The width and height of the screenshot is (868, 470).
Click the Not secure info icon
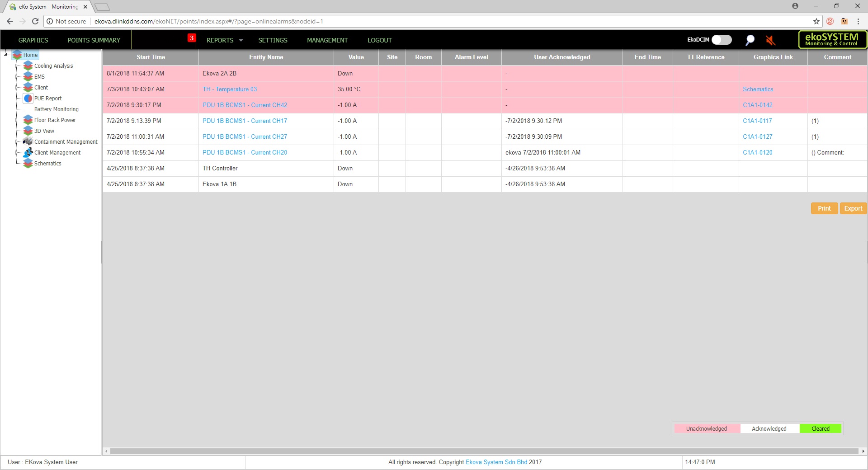coord(50,21)
